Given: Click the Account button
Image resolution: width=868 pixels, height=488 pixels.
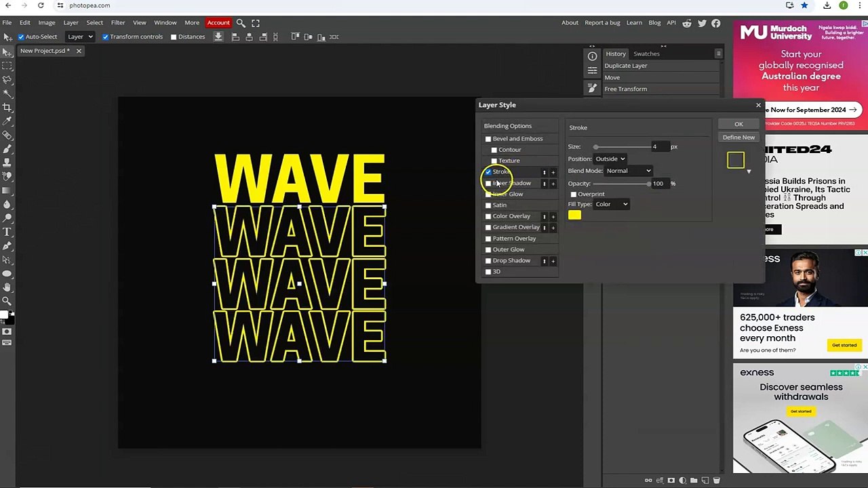Looking at the screenshot, I should tap(218, 23).
